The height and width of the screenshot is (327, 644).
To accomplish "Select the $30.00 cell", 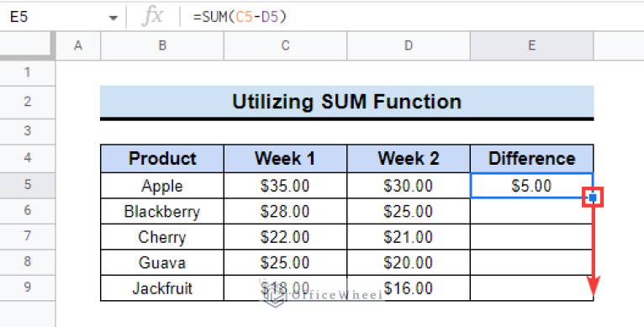I will click(409, 186).
